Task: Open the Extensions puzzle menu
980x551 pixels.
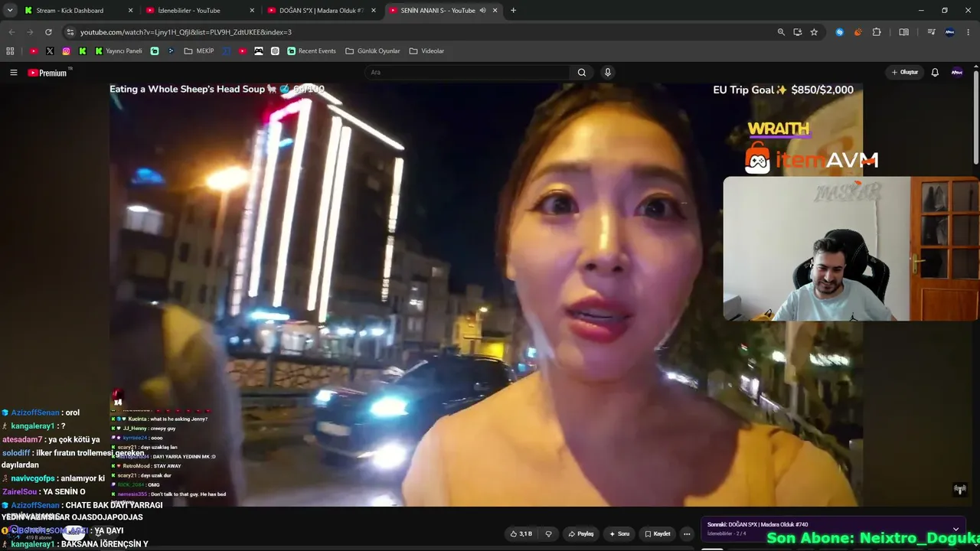Action: pos(877,32)
